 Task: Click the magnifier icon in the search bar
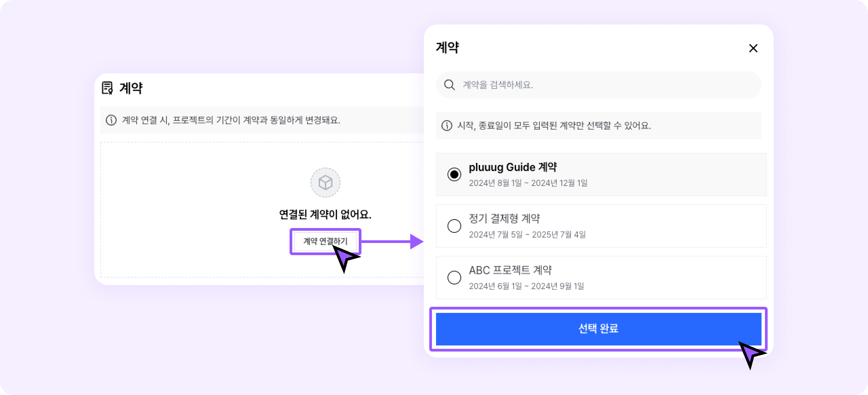click(x=449, y=85)
